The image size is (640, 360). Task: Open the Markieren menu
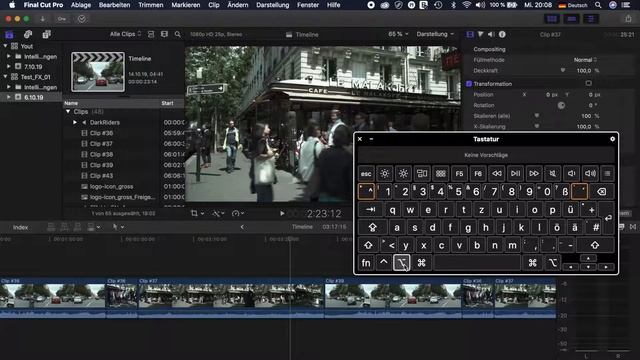[186, 5]
